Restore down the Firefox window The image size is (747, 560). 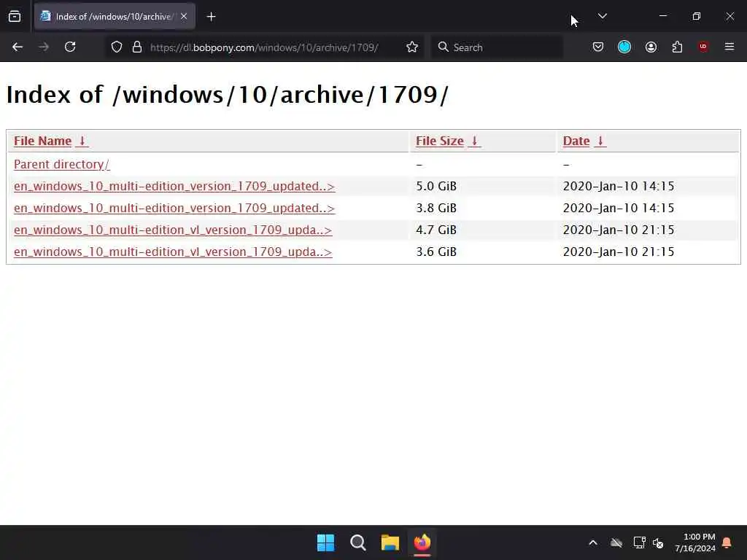point(696,16)
